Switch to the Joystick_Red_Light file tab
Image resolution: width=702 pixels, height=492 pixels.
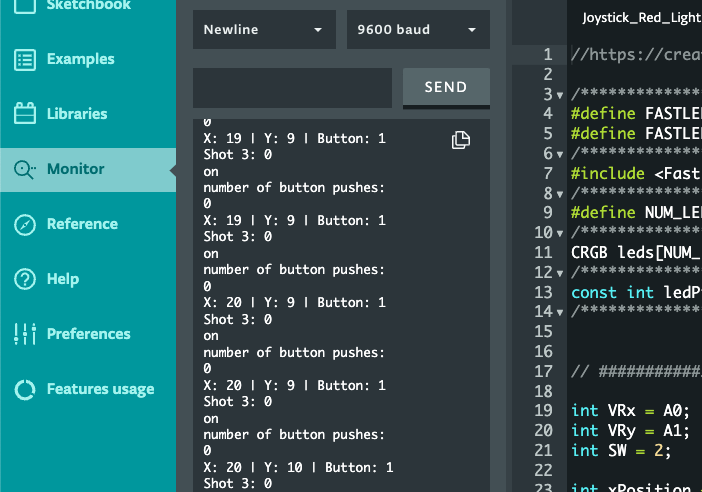pyautogui.click(x=640, y=18)
